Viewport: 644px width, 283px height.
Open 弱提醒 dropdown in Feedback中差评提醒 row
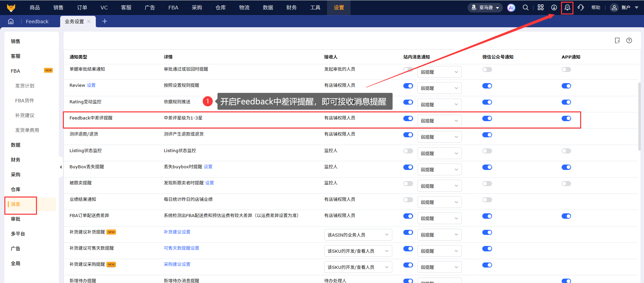click(439, 121)
